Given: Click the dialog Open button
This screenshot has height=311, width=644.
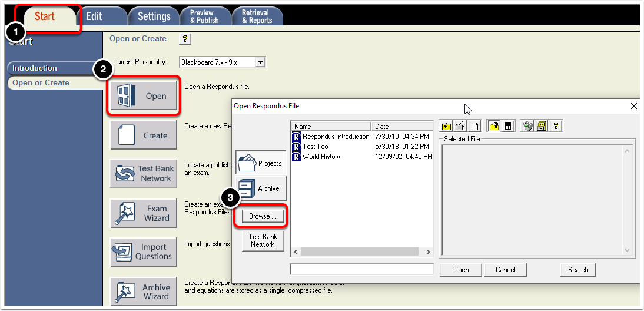Looking at the screenshot, I should [461, 270].
